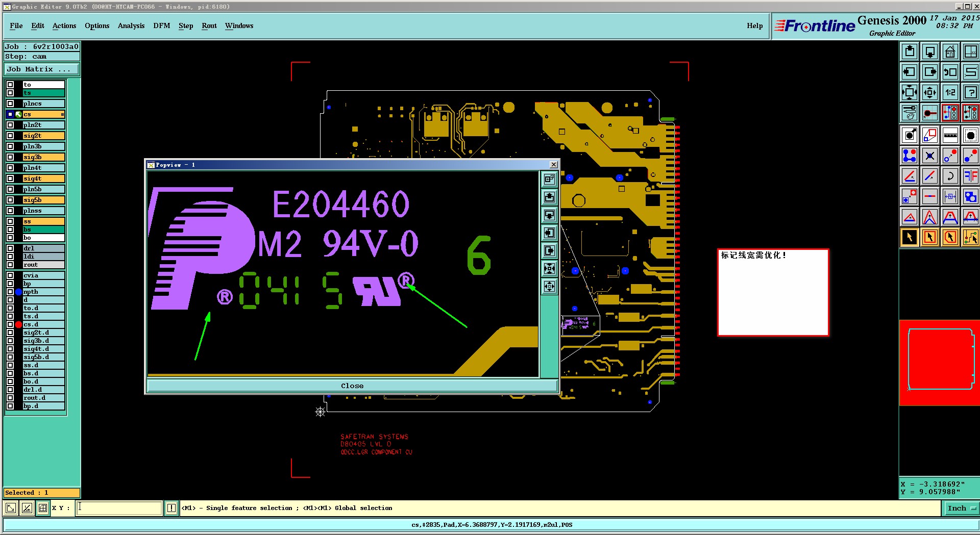This screenshot has height=535, width=980.
Task: Choose the arrow-in-polygon selection tool
Action: point(950,237)
